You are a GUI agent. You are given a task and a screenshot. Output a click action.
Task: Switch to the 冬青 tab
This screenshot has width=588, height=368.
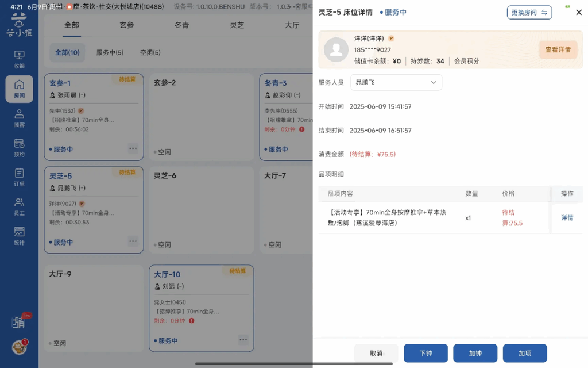(x=182, y=25)
